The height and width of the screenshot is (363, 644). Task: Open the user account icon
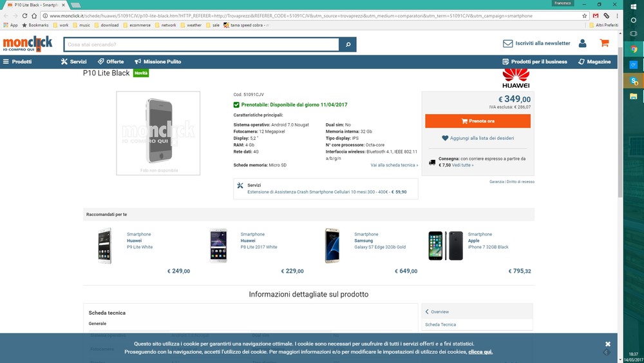pos(582,43)
